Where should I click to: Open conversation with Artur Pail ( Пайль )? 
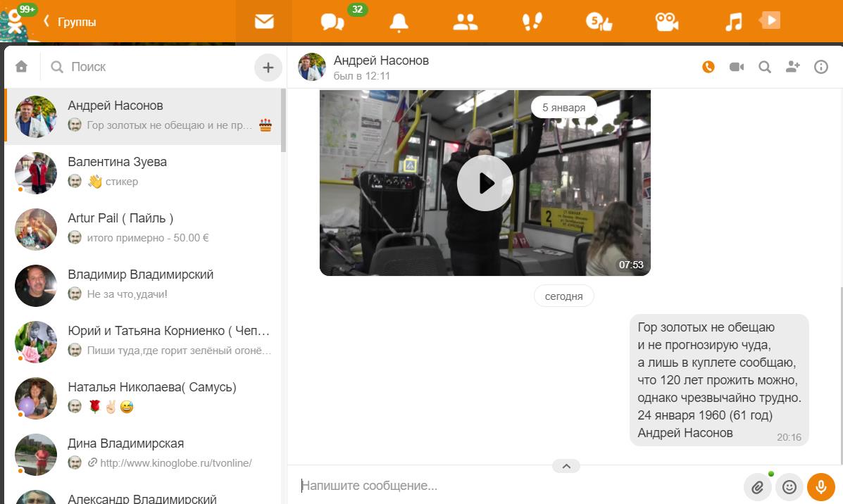pyautogui.click(x=142, y=229)
